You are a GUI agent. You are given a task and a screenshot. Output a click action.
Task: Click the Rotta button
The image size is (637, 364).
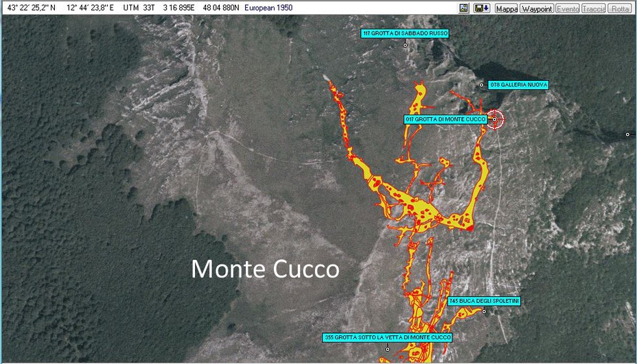tap(620, 9)
